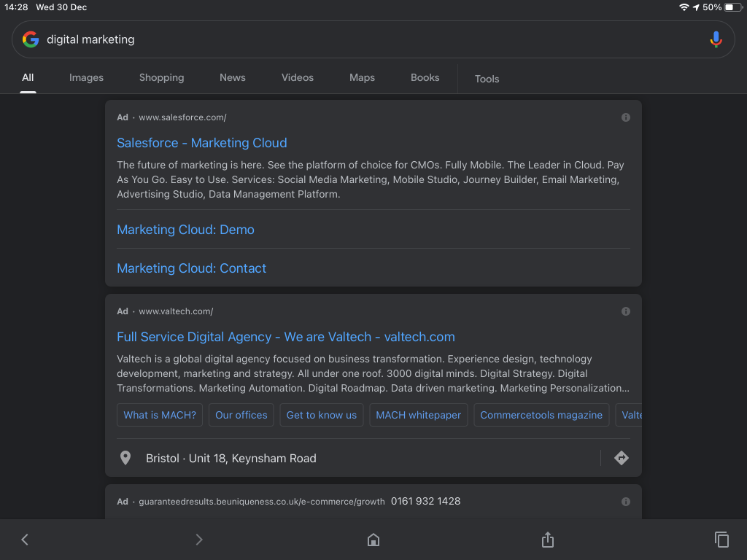The width and height of the screenshot is (747, 560).
Task: Open info icon on Valtech ad
Action: [x=625, y=311]
